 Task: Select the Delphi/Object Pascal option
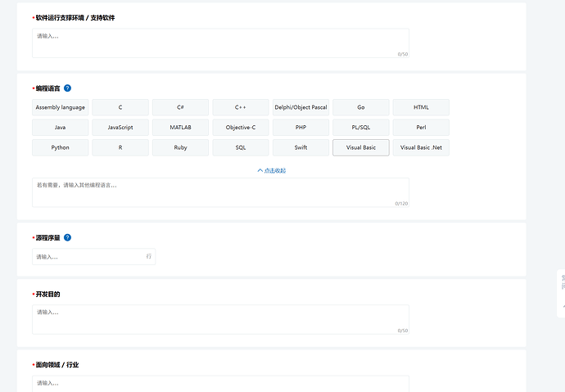click(301, 107)
